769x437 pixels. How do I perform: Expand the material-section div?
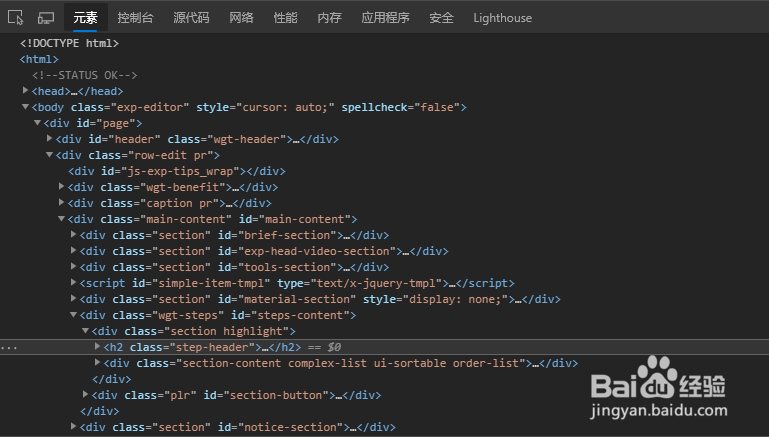pyautogui.click(x=74, y=299)
